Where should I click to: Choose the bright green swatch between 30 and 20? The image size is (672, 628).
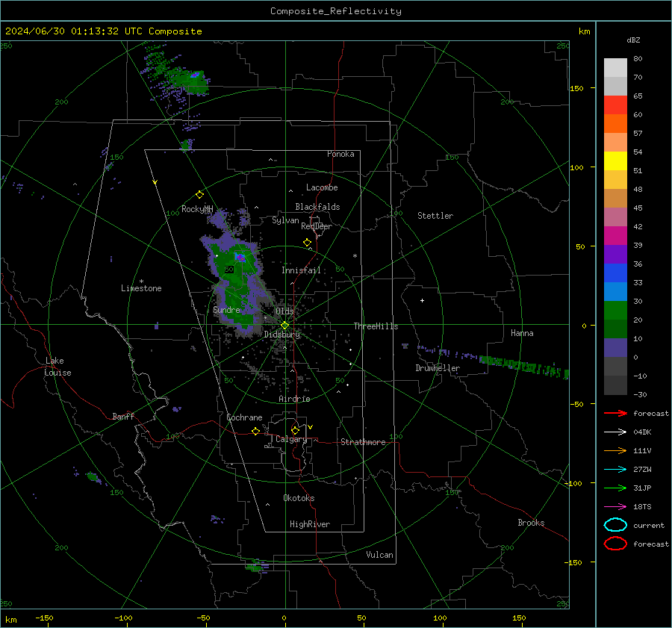coord(615,311)
